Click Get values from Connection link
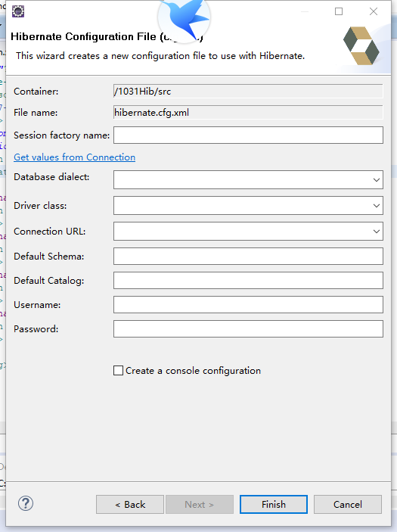The image size is (397, 532). click(75, 157)
